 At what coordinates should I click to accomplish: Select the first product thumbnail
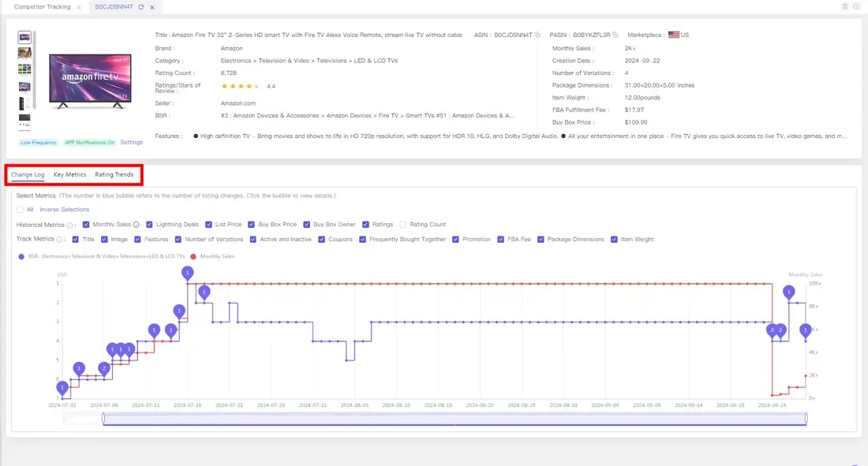pyautogui.click(x=24, y=38)
